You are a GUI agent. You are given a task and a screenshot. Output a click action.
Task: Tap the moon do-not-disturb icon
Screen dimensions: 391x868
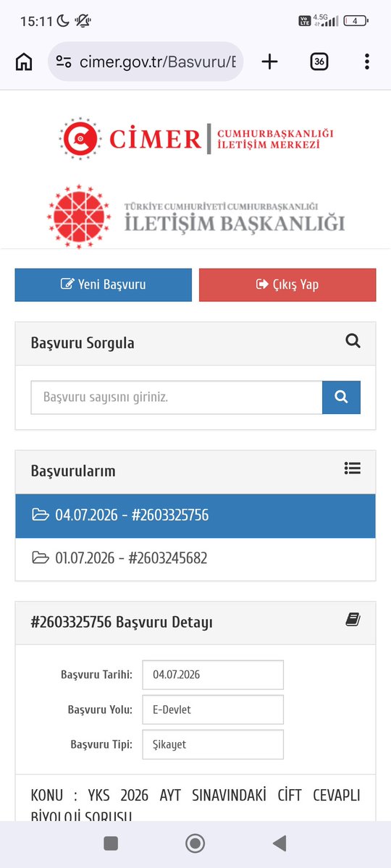(x=63, y=21)
